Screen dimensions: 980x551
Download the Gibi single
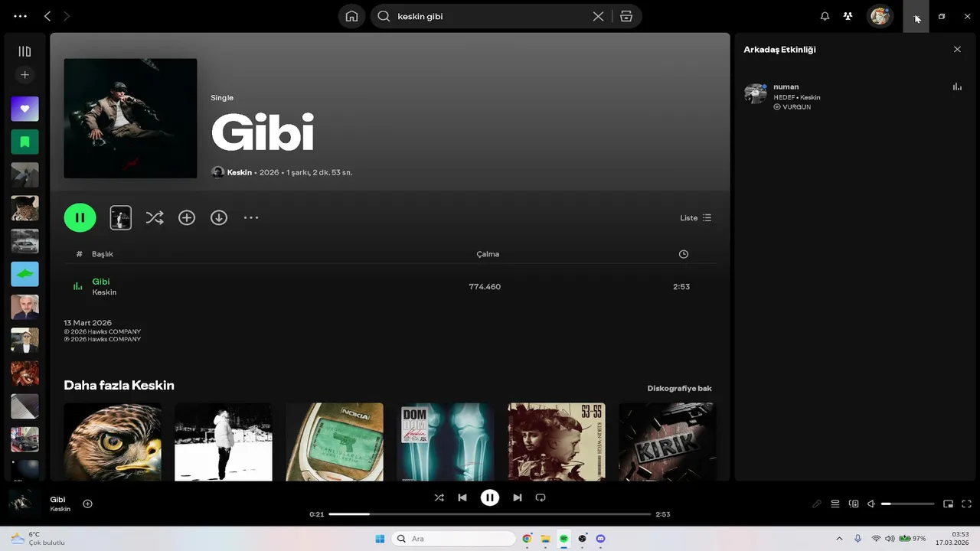click(219, 217)
